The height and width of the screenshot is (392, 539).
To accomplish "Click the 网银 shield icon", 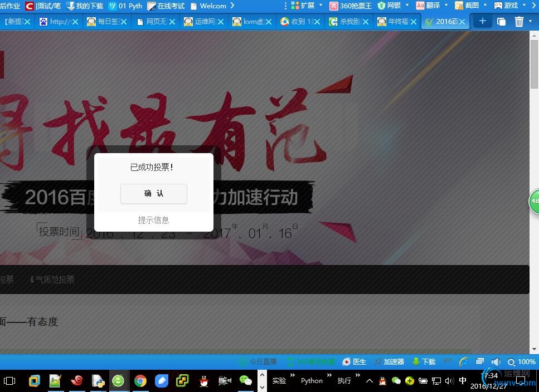I will pyautogui.click(x=381, y=6).
